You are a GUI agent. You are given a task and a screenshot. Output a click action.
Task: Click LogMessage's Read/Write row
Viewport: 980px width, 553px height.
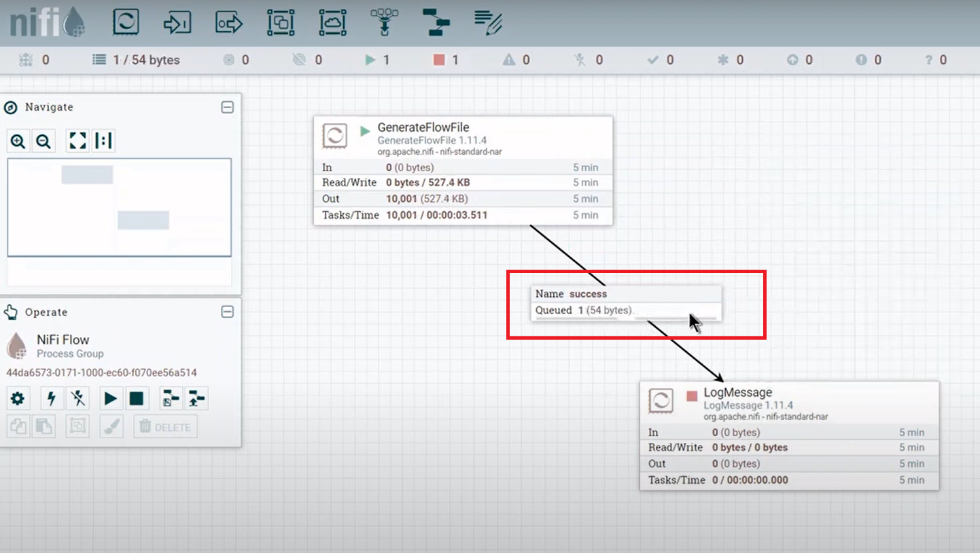pyautogui.click(x=789, y=448)
